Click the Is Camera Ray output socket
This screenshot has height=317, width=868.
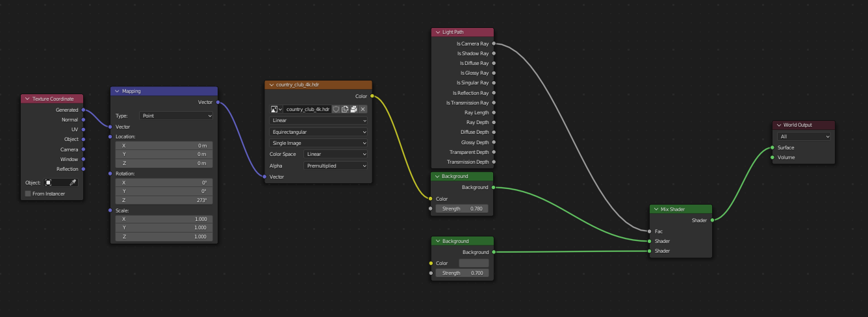494,44
